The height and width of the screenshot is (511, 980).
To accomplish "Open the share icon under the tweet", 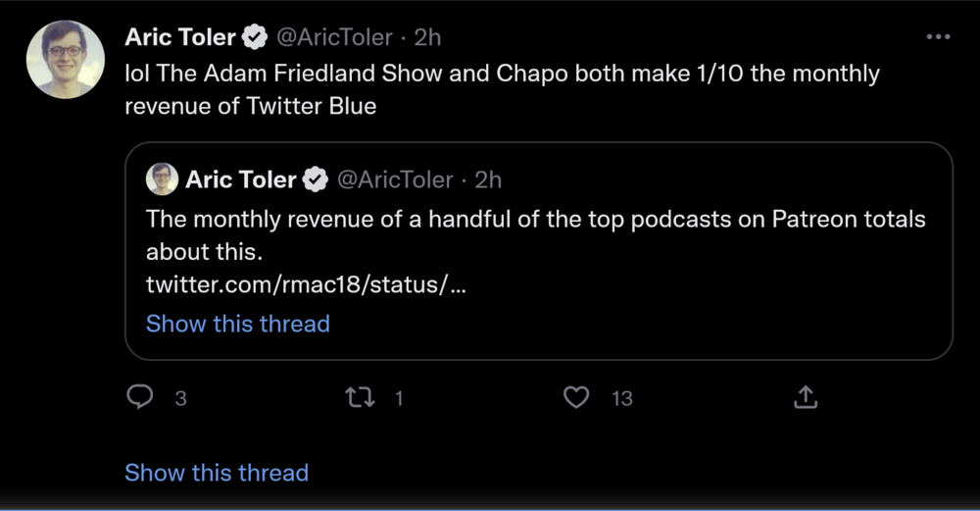I will pyautogui.click(x=805, y=397).
